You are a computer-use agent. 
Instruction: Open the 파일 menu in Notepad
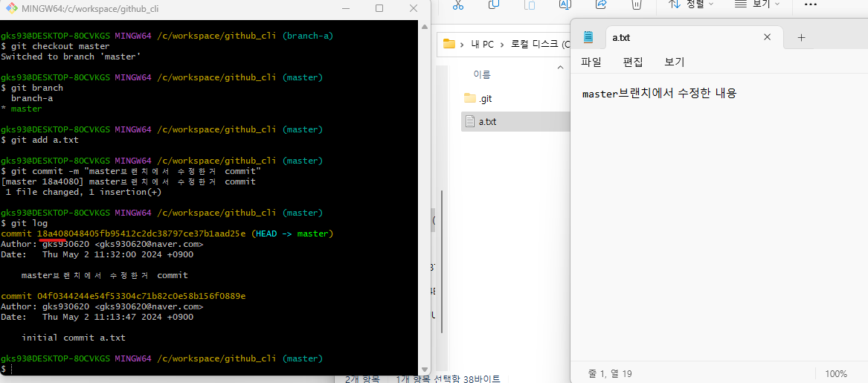(x=591, y=62)
